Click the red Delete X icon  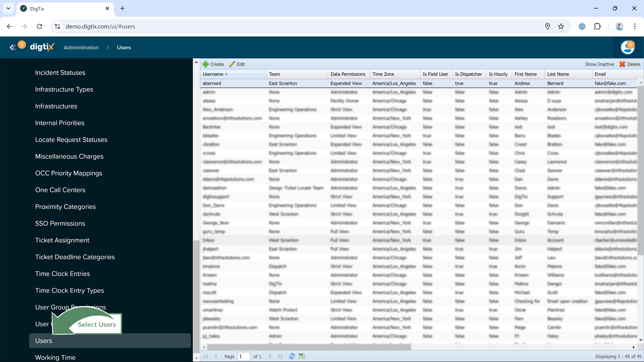click(622, 64)
